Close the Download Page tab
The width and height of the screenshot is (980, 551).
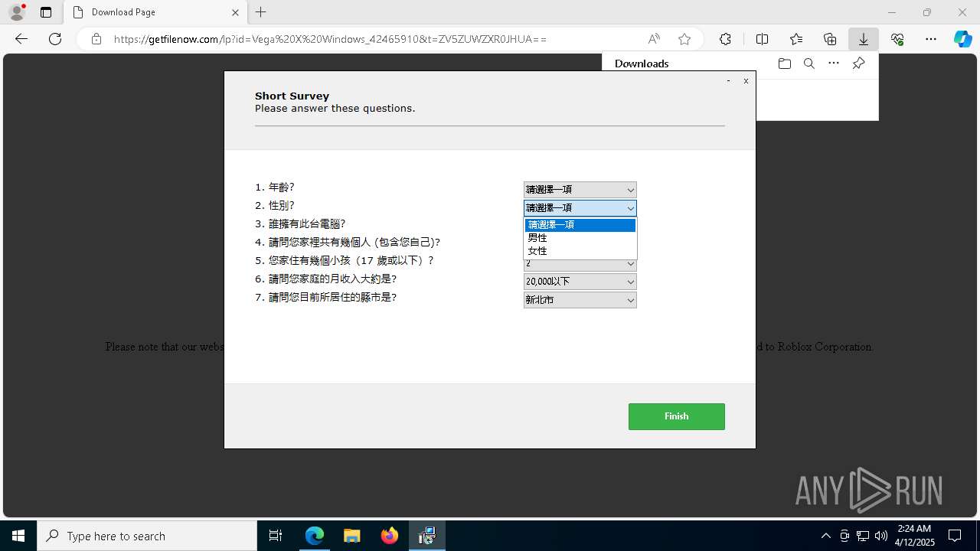(x=235, y=12)
